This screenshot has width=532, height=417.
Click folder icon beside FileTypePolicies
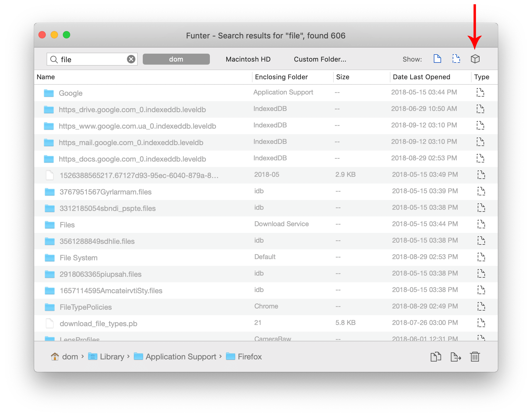pos(50,307)
